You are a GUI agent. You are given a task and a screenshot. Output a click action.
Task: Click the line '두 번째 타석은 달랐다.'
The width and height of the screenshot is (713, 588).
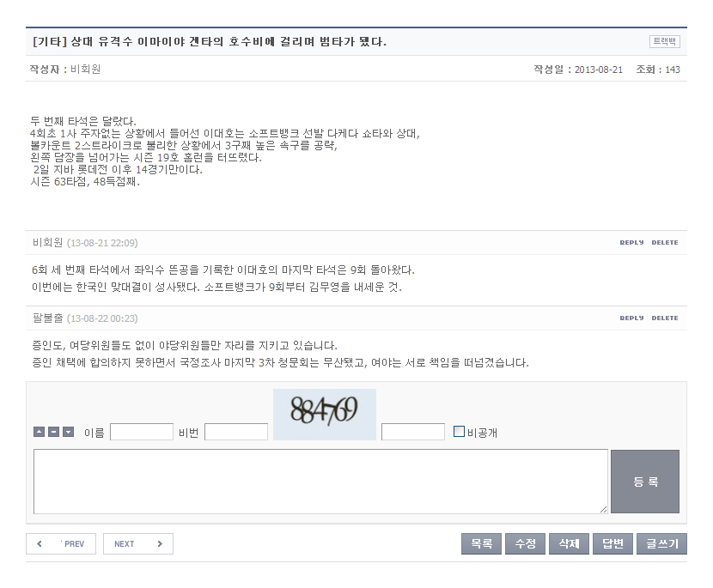(83, 121)
